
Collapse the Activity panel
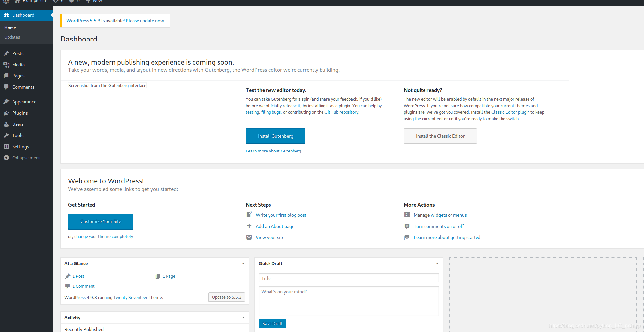tap(243, 318)
